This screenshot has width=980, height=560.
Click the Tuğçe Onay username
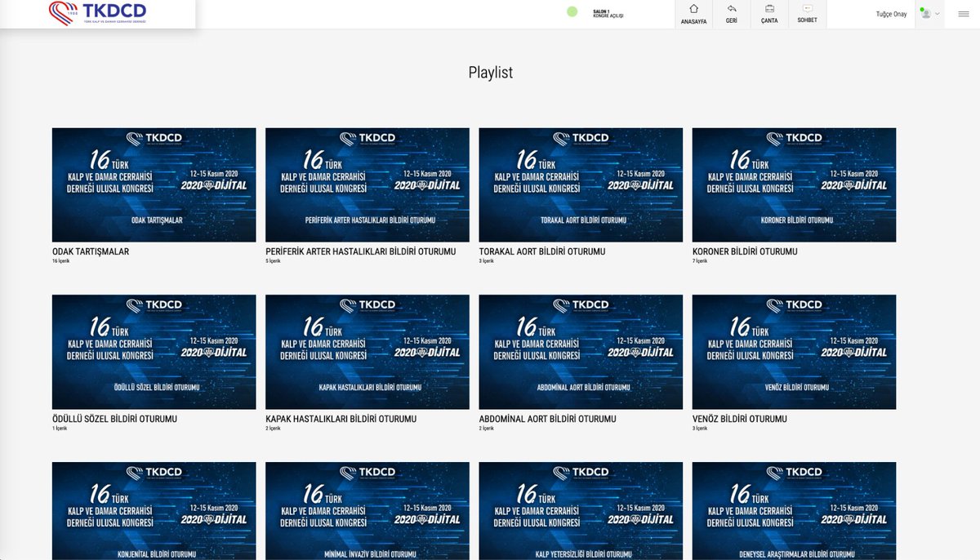[x=891, y=14]
